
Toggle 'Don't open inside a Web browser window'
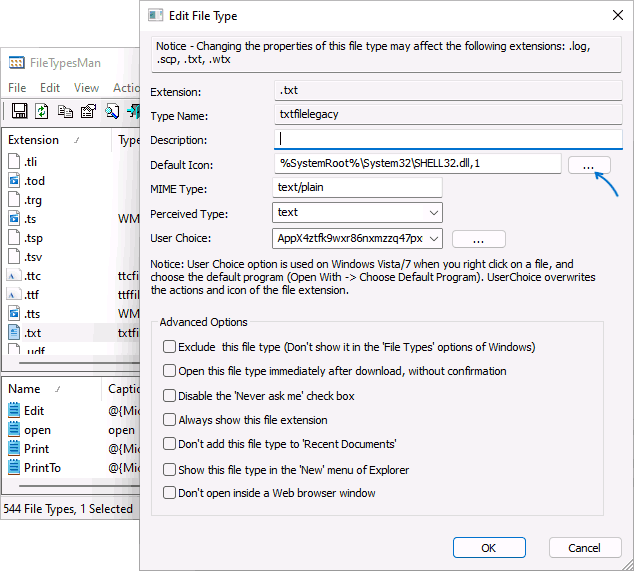pyautogui.click(x=169, y=493)
